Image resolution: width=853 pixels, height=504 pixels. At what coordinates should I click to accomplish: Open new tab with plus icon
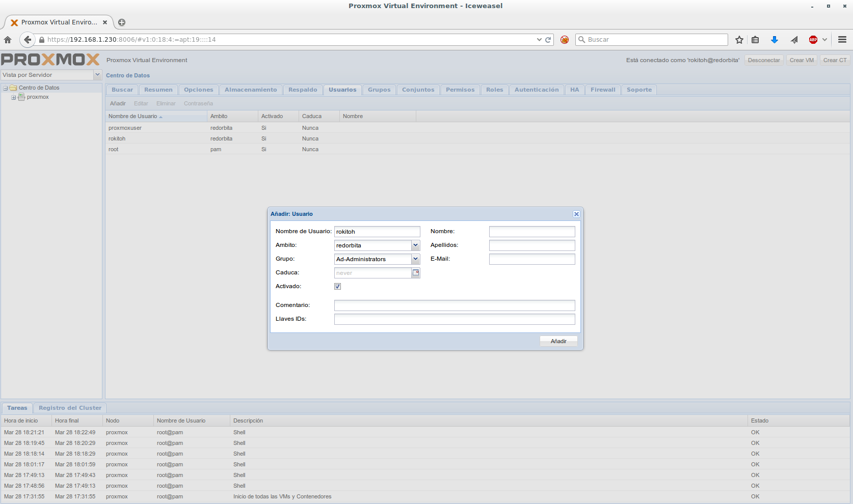tap(122, 22)
